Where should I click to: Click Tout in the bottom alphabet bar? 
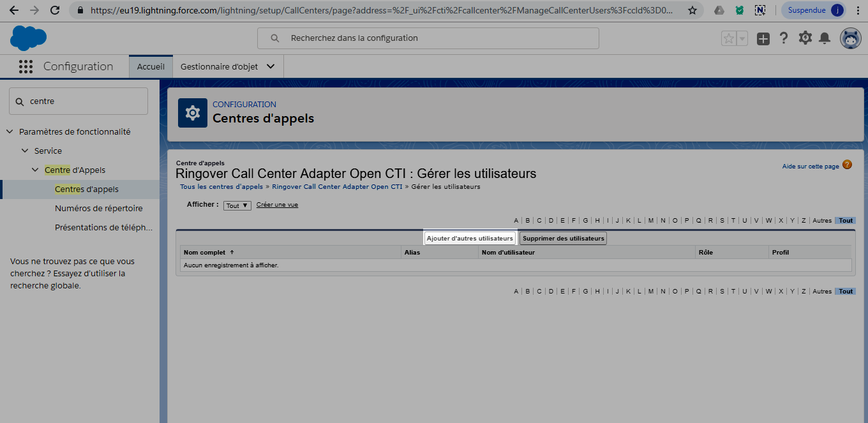point(846,292)
